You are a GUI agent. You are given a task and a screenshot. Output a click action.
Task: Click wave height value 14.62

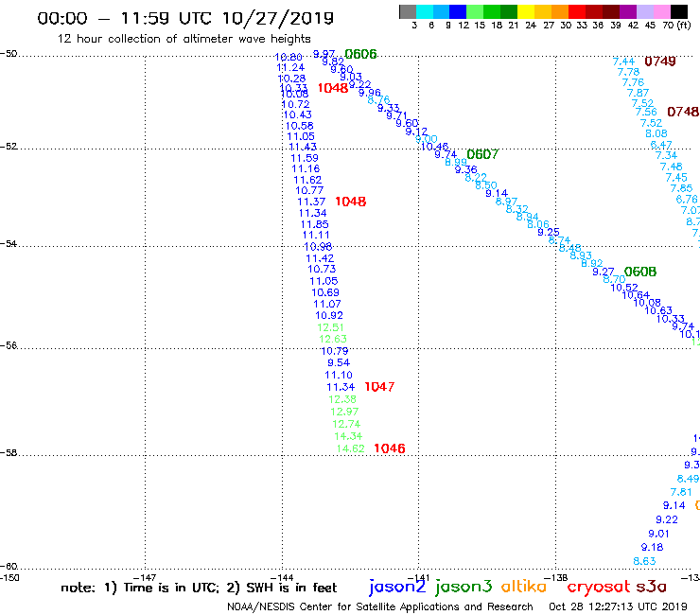point(350,448)
